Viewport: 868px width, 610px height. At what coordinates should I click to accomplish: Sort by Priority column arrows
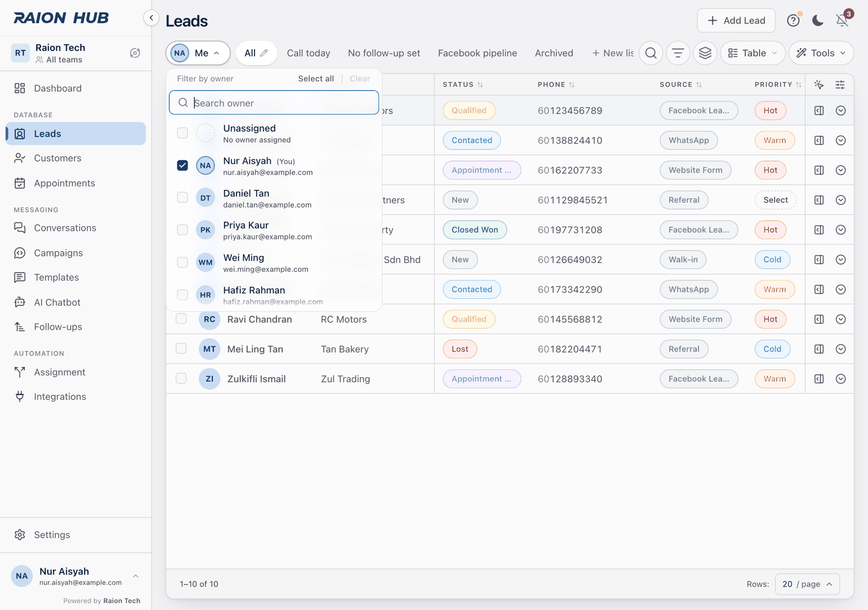pos(799,85)
